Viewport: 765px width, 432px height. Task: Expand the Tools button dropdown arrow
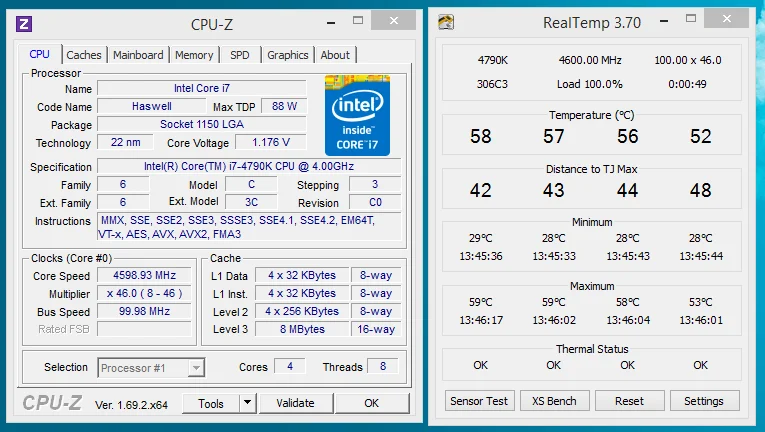pyautogui.click(x=247, y=403)
